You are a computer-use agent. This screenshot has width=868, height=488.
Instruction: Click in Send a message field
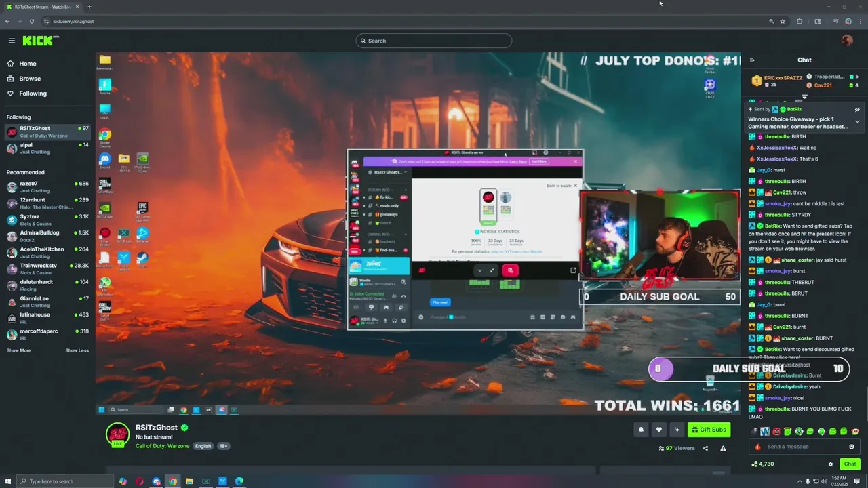click(805, 447)
